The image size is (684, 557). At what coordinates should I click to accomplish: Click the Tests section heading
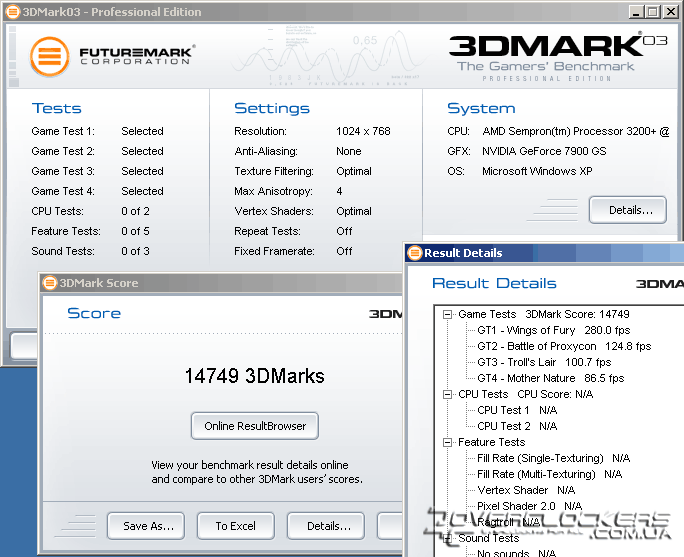pyautogui.click(x=57, y=108)
